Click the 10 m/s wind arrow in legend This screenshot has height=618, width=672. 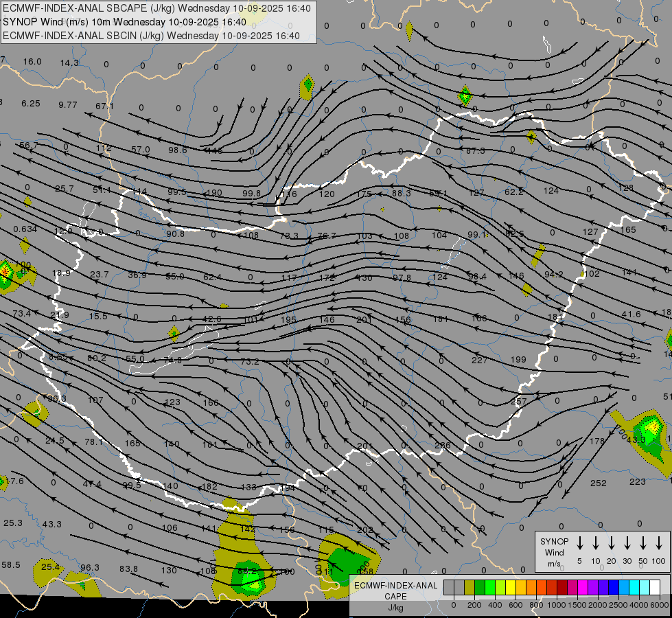596,543
